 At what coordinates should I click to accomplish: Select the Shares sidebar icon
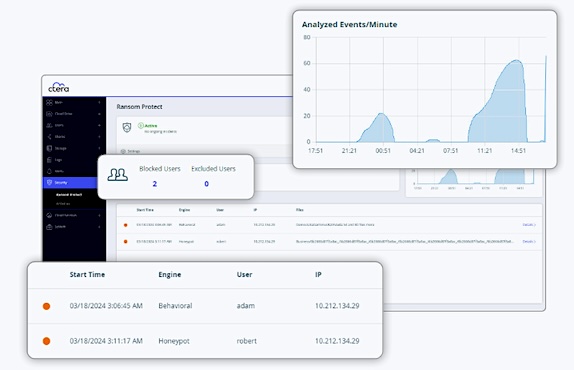(x=49, y=137)
